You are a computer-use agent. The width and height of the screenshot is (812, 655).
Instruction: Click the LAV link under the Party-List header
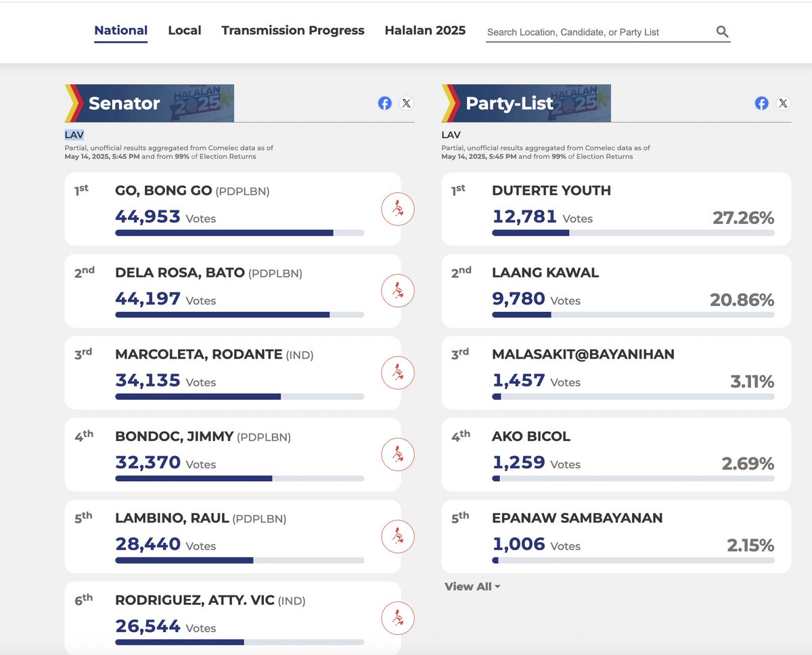click(x=451, y=134)
